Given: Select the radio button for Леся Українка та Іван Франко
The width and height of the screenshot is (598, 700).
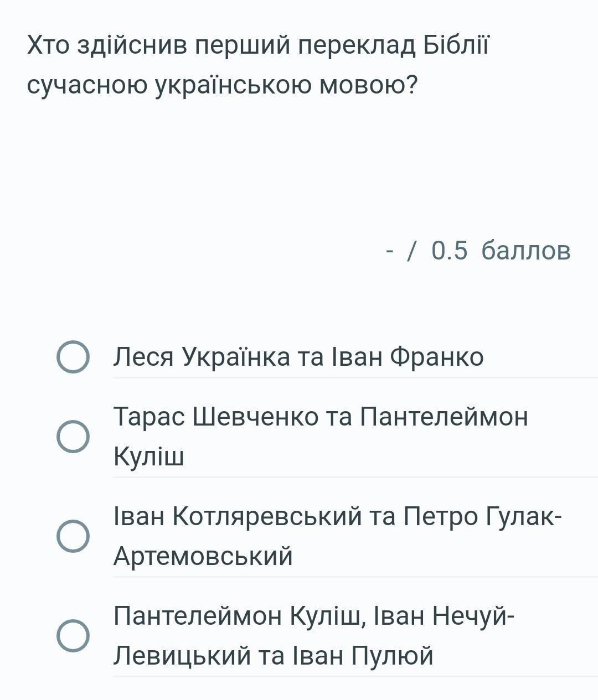Looking at the screenshot, I should (73, 357).
